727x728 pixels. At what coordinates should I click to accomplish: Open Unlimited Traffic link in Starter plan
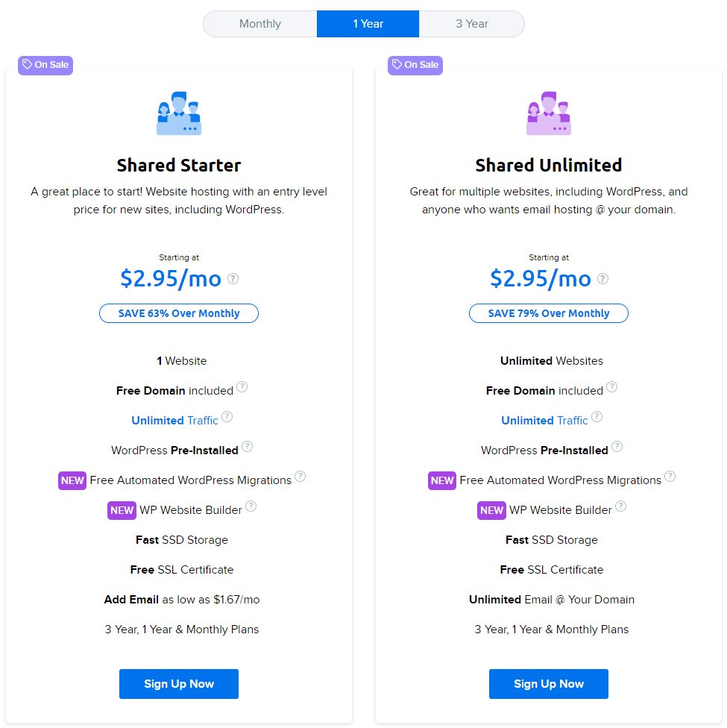click(x=174, y=421)
